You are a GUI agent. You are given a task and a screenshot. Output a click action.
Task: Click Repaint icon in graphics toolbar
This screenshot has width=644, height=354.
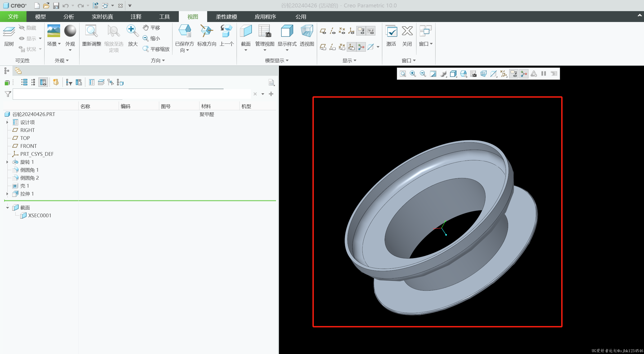pyautogui.click(x=433, y=74)
